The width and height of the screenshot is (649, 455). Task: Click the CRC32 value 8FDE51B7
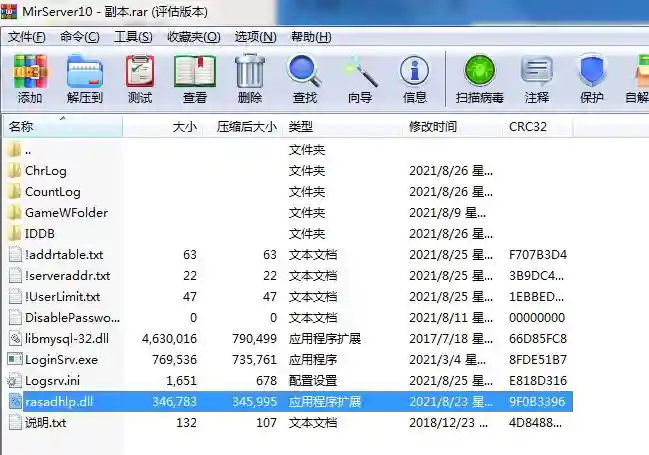[x=538, y=360]
